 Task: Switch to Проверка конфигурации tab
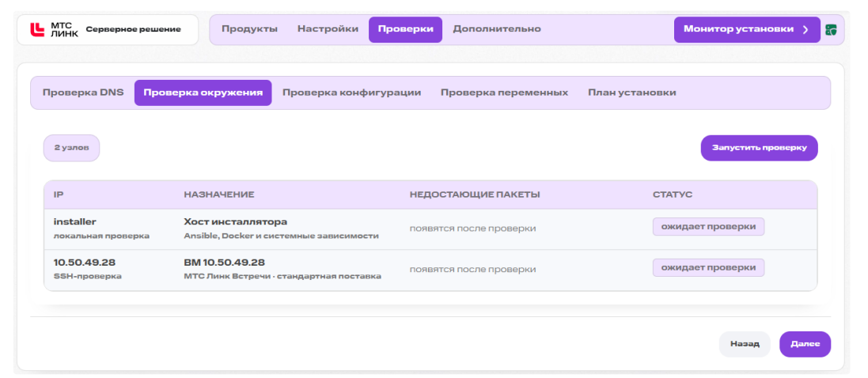click(351, 93)
